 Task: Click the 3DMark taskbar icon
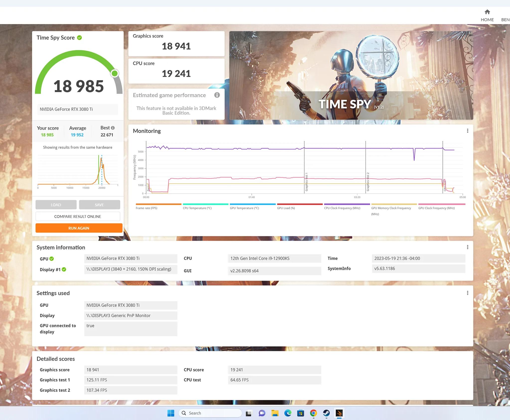pos(339,413)
